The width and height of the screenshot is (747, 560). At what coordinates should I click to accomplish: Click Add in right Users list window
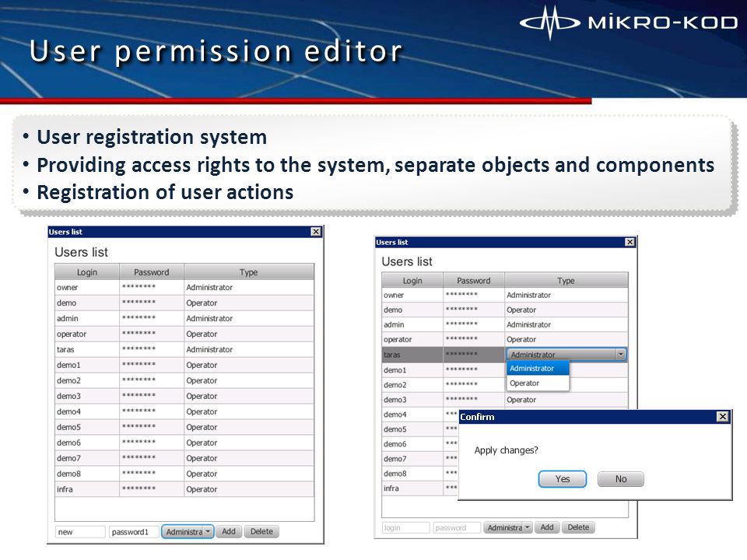click(x=547, y=527)
